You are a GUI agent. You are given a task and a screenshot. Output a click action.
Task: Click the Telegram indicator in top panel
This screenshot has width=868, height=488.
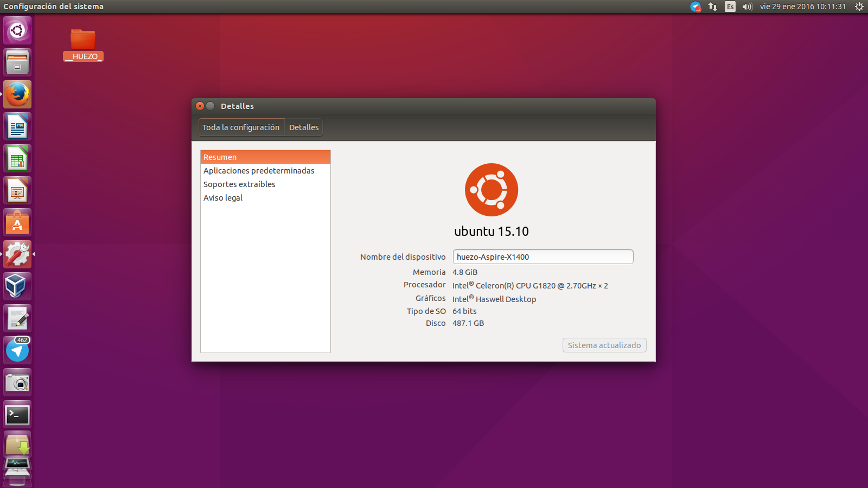pos(695,7)
